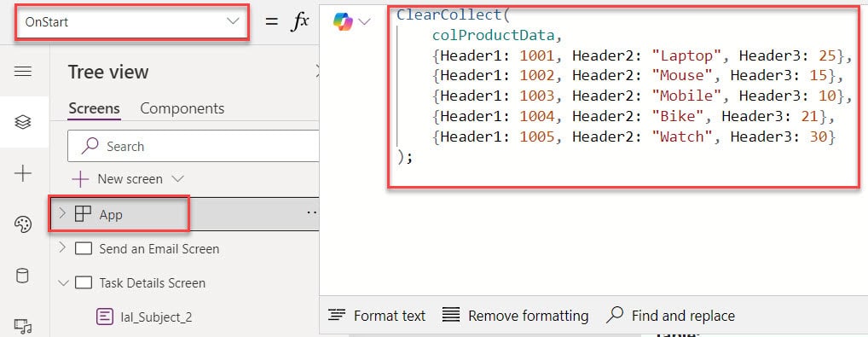Select the lal_Subject_2 control

click(156, 317)
